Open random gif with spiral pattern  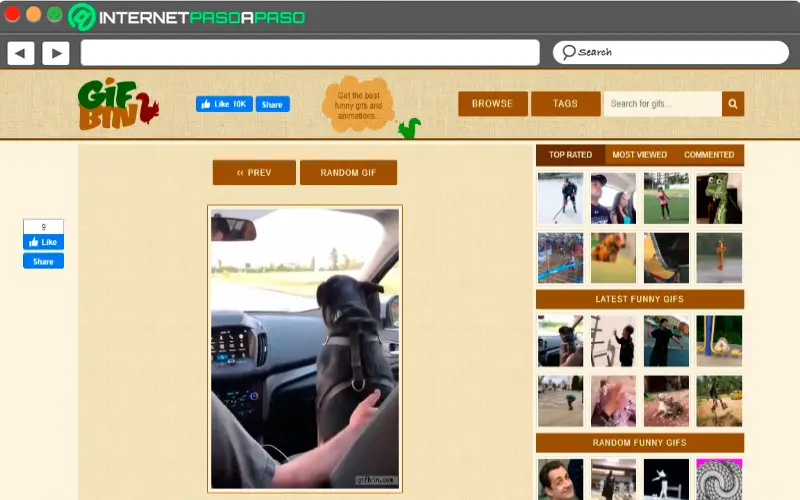(x=719, y=479)
